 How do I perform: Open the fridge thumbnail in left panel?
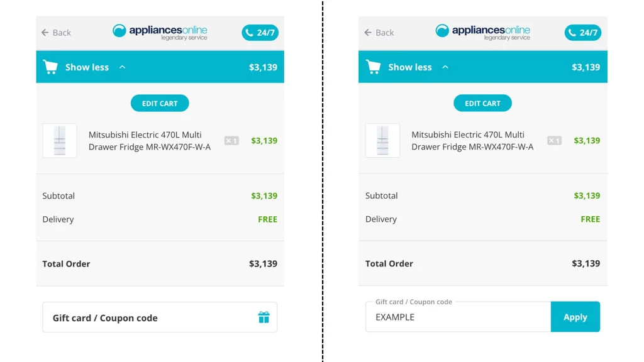(x=60, y=141)
